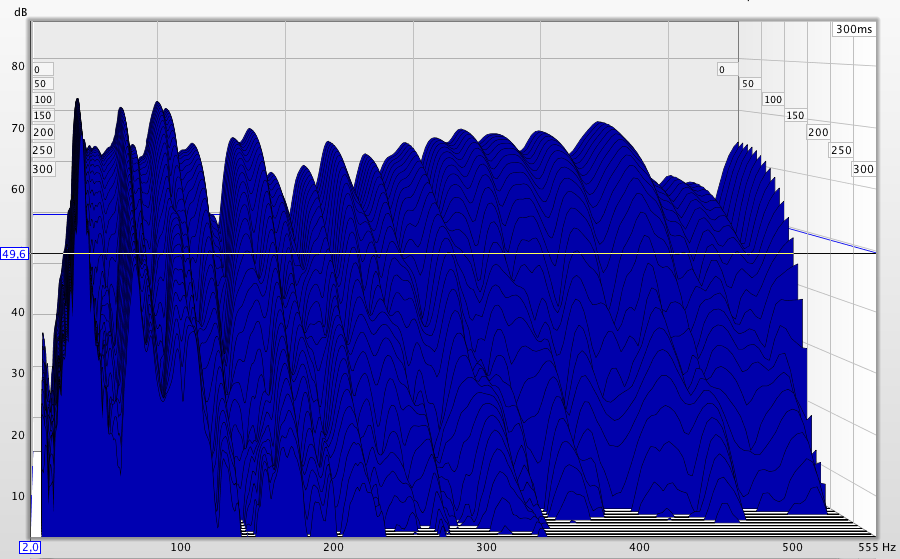Click the 300ms time range label

854,29
